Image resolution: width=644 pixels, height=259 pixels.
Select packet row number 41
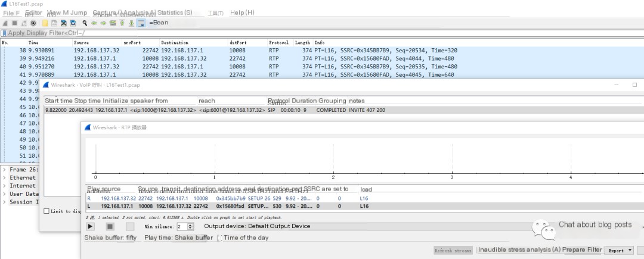pos(322,74)
